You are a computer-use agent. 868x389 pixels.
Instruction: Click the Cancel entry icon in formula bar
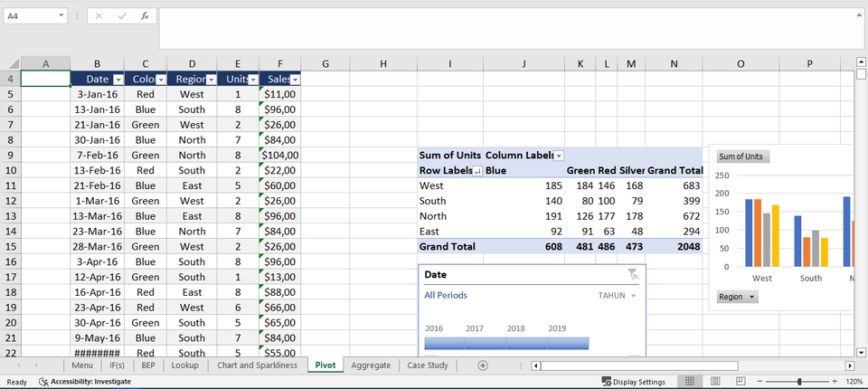point(99,16)
